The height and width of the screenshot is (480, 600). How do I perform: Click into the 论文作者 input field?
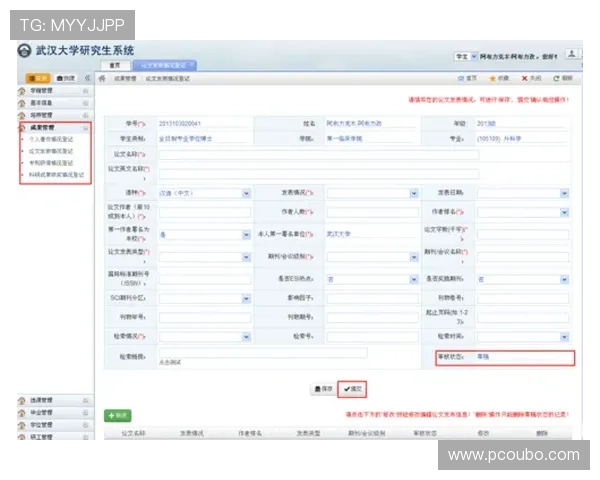(x=205, y=212)
